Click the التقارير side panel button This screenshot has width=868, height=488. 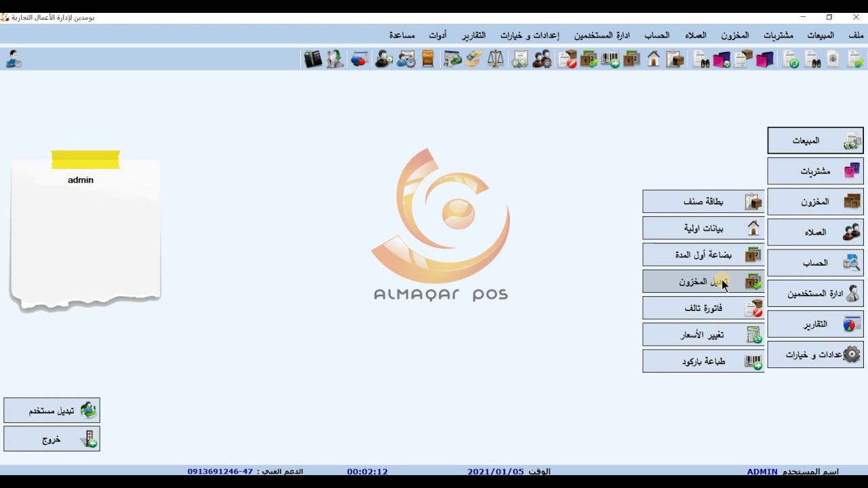click(815, 325)
